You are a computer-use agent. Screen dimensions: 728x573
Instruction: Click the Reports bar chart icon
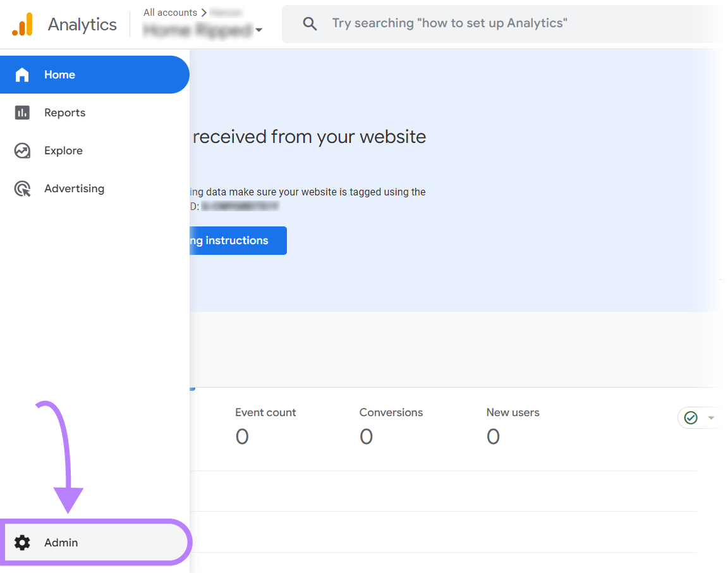22,113
